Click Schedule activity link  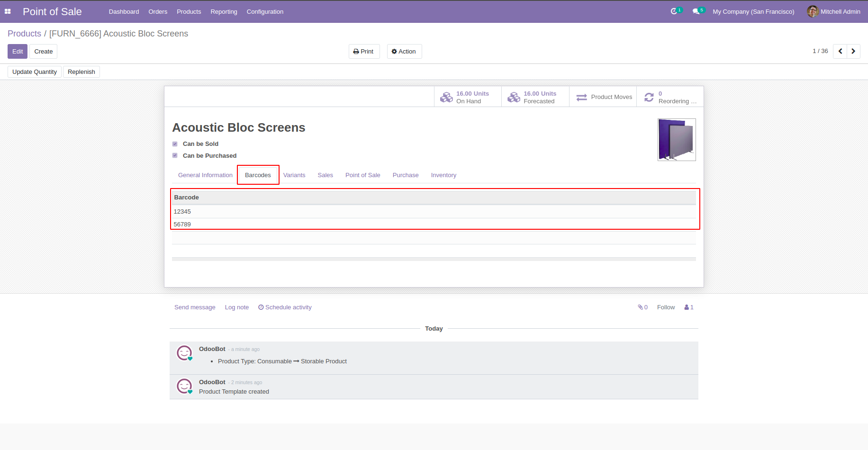(x=285, y=307)
